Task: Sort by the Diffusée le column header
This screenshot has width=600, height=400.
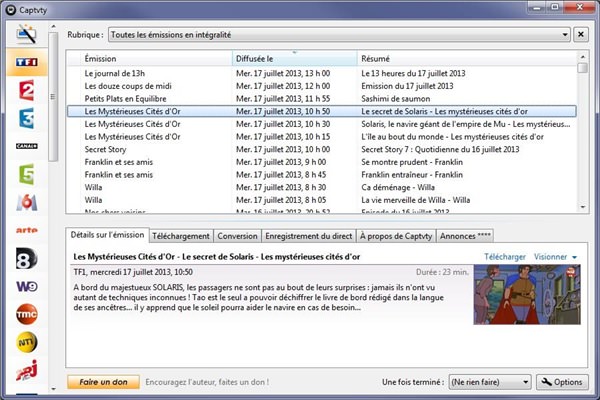Action: (295, 59)
